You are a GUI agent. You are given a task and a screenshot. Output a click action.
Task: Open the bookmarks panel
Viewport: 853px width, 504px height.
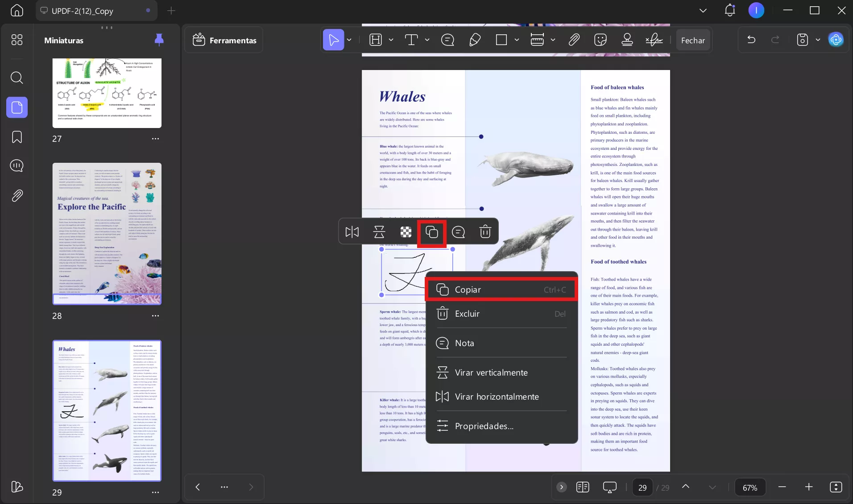tap(17, 137)
